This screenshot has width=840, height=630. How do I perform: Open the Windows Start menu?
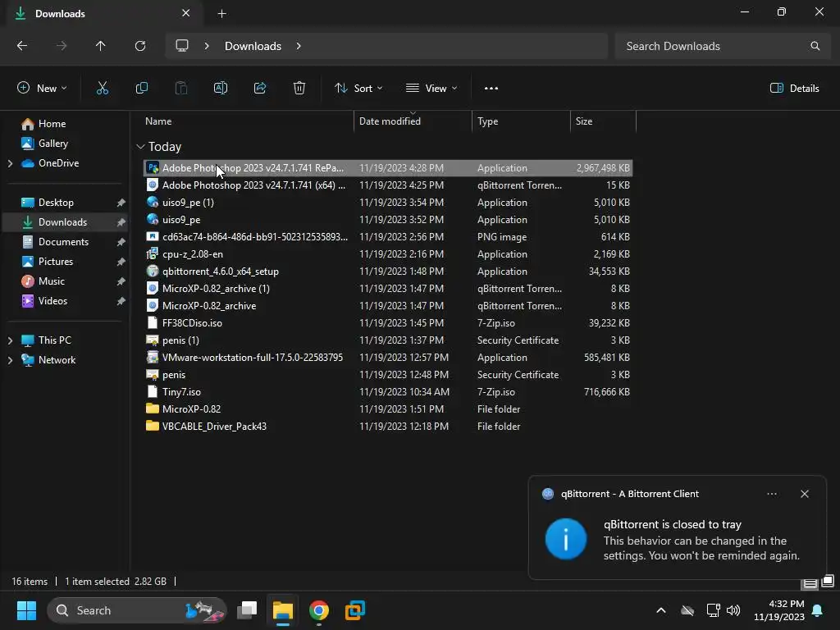[x=26, y=610]
